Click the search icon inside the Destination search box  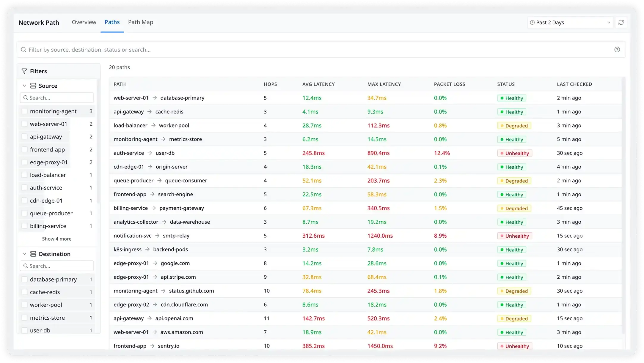25,266
